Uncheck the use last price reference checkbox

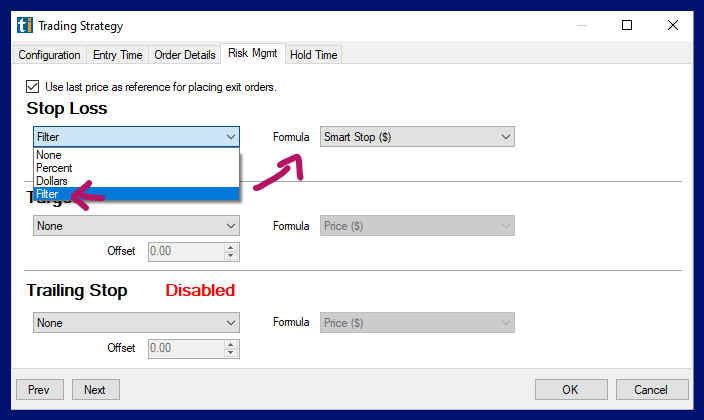[33, 87]
